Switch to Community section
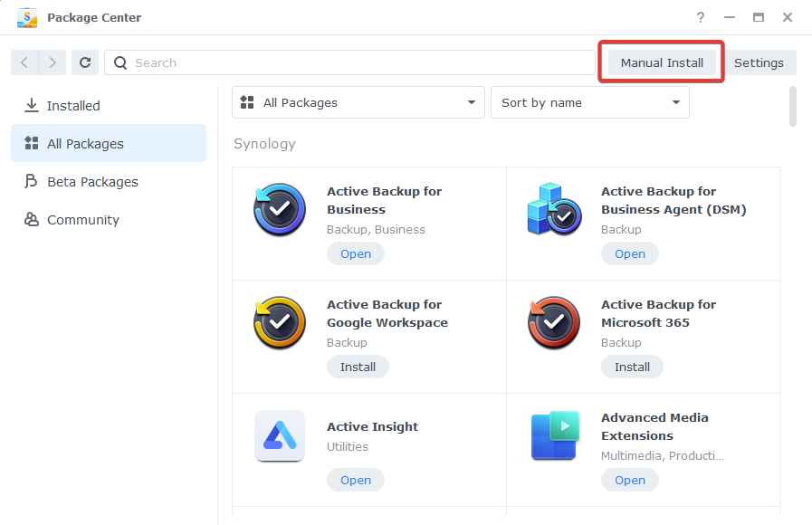 109,220
